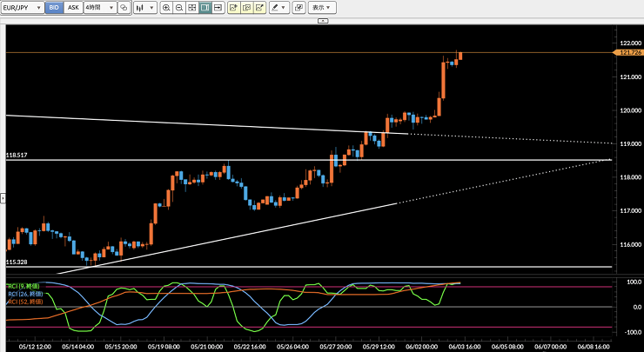Image resolution: width=644 pixels, height=352 pixels.
Task: Expand the left side panel arrow
Action: [x=3, y=198]
